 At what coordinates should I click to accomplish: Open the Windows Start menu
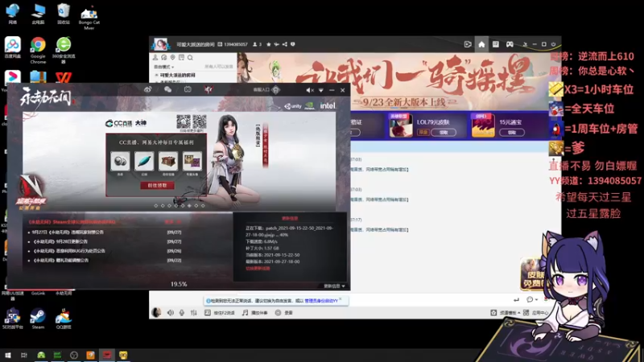(x=8, y=355)
